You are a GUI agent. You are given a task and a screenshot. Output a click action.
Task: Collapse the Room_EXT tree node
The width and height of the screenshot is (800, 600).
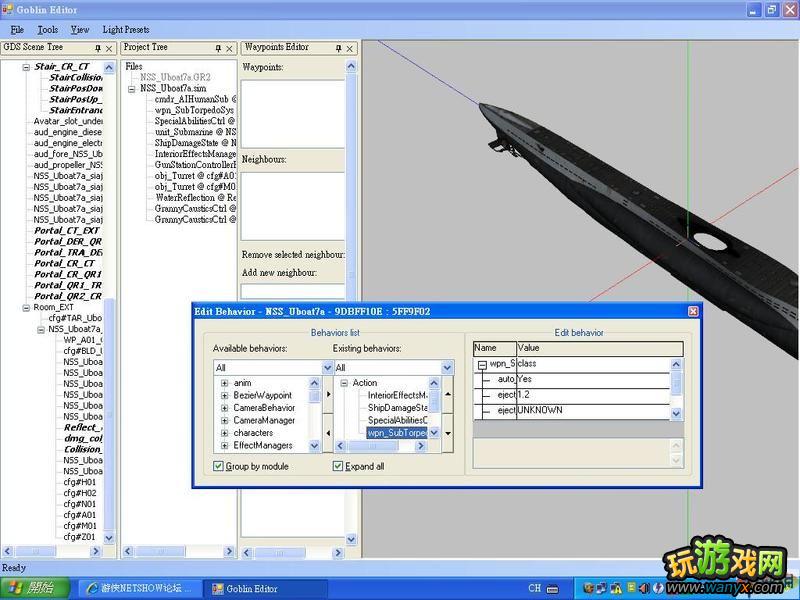26,308
